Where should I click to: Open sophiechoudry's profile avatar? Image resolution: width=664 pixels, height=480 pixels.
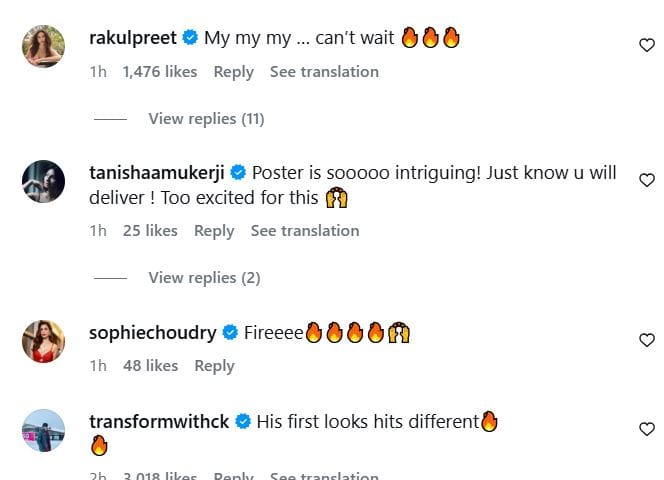coord(43,343)
